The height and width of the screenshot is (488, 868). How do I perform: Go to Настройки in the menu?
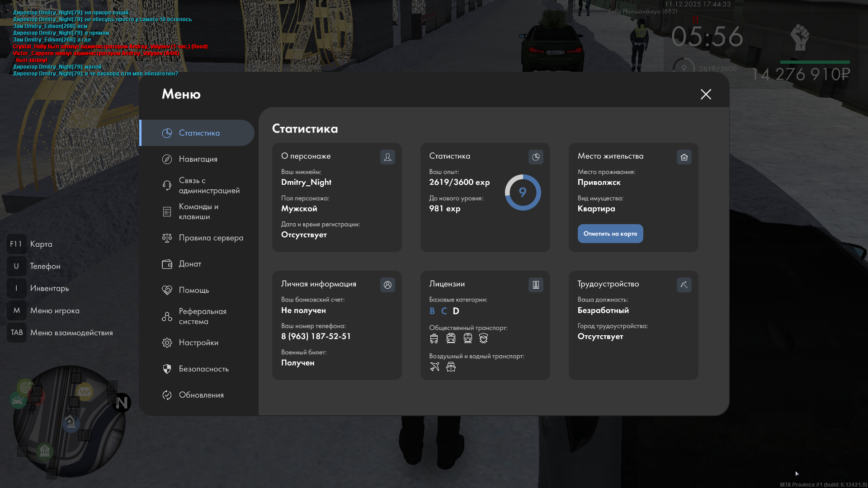pos(198,343)
